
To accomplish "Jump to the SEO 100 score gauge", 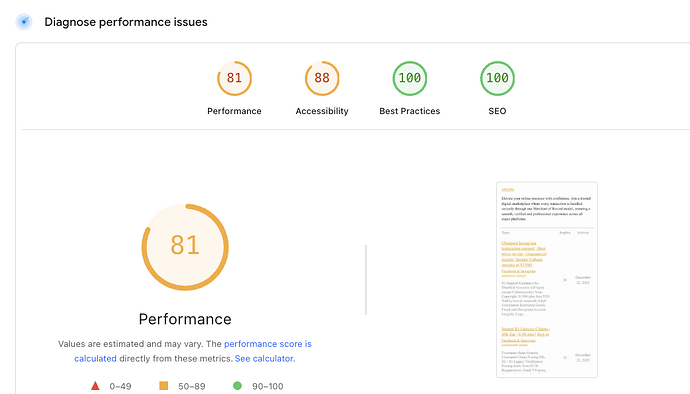I will tap(497, 78).
